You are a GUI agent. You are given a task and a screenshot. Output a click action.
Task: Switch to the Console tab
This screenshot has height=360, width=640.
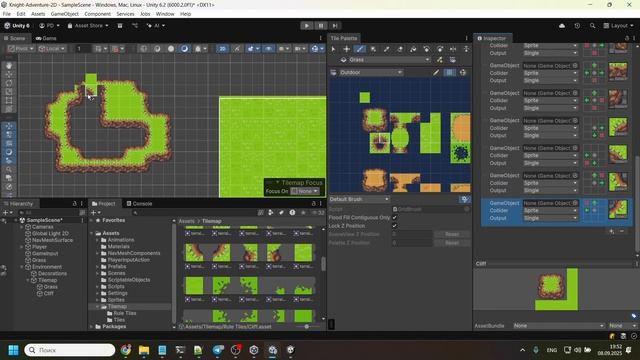[x=139, y=203]
